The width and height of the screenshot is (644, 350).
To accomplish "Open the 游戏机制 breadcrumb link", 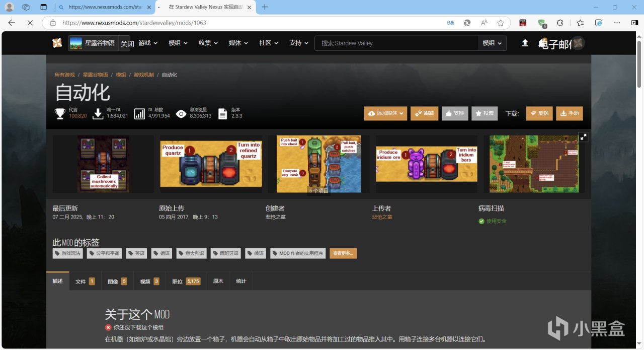I will tap(144, 75).
